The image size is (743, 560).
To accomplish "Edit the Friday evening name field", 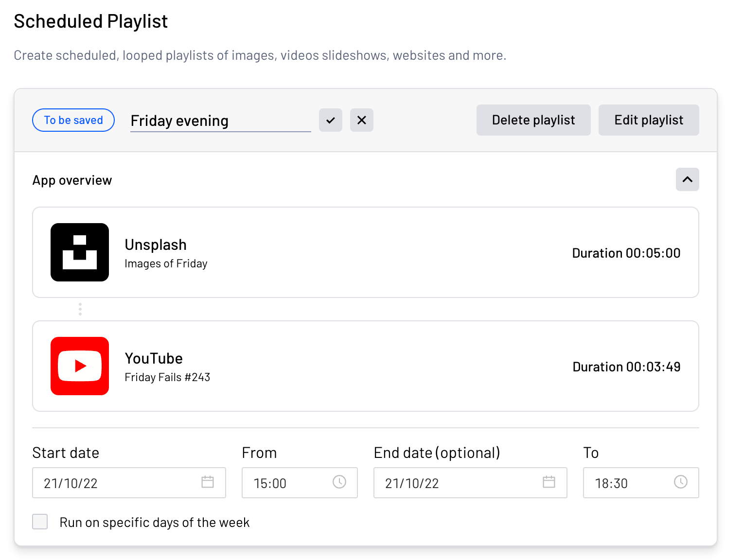I will coord(221,121).
